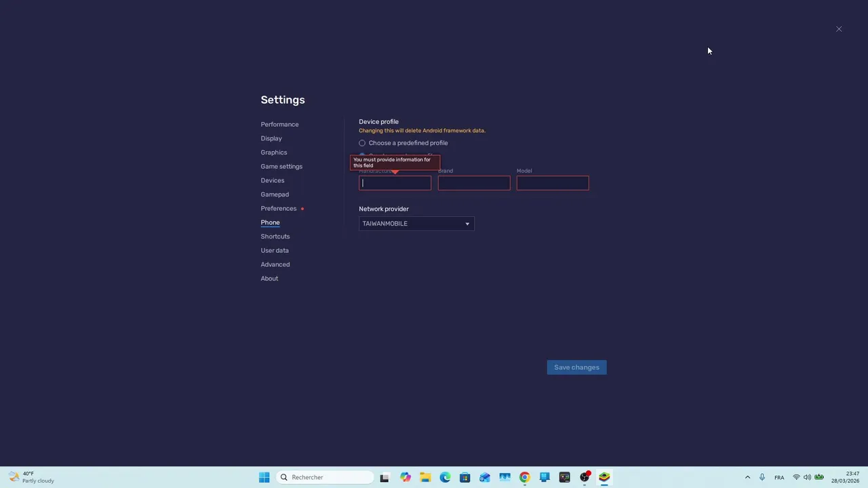Open Preferences in the sidebar
The height and width of the screenshot is (488, 868).
coord(279,208)
